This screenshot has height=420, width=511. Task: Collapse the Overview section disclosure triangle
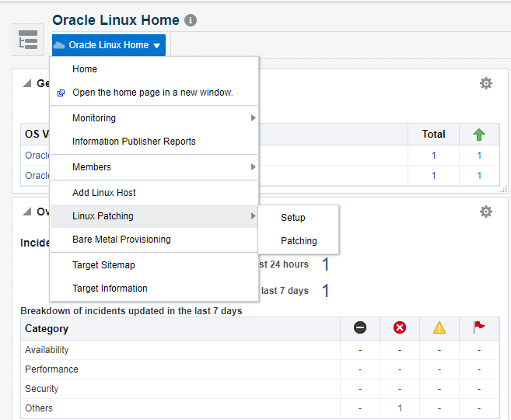[27, 212]
